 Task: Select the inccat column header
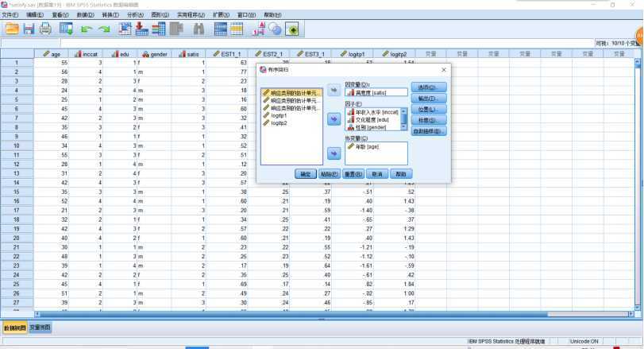[x=86, y=54]
